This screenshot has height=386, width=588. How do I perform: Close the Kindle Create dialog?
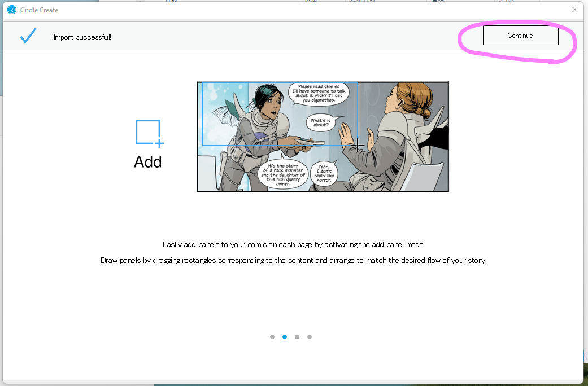[x=575, y=10]
